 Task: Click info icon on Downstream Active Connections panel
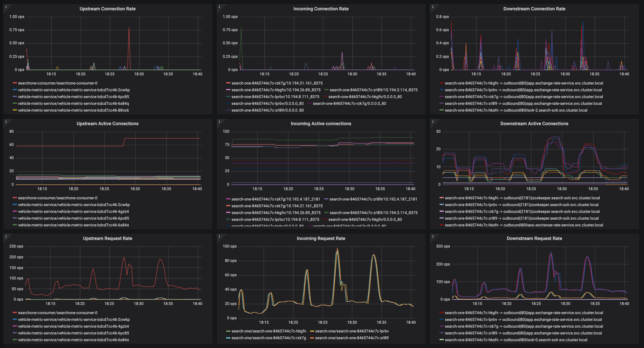(x=433, y=122)
